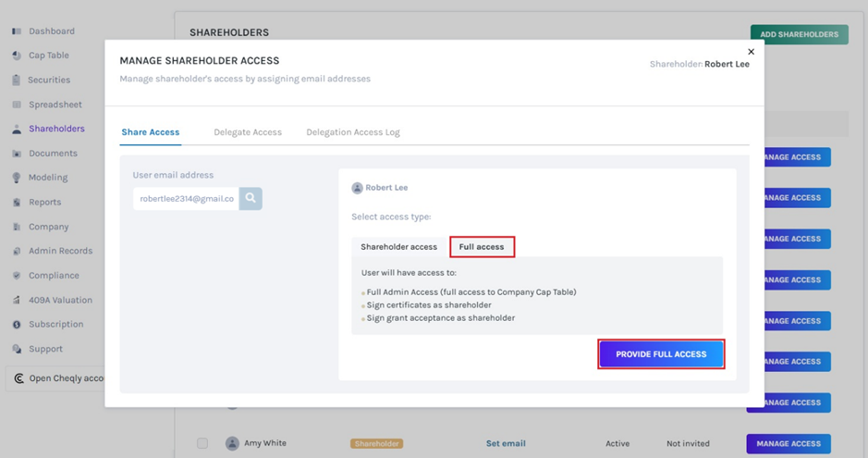This screenshot has height=458, width=868.
Task: Click the Subscription dollar icon
Action: tap(17, 325)
